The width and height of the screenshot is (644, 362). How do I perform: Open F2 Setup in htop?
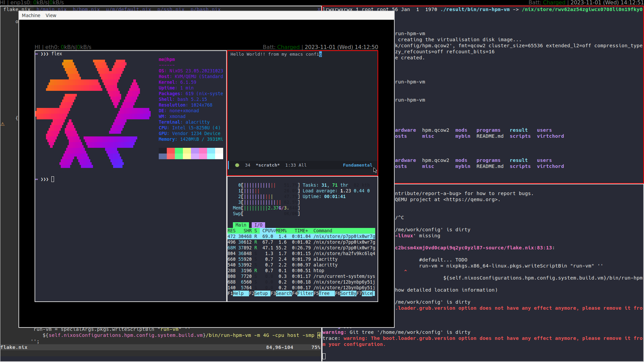[x=261, y=293]
